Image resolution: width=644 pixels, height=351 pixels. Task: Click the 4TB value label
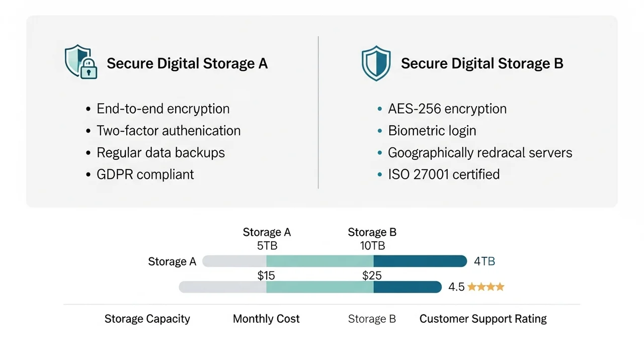[x=485, y=261]
